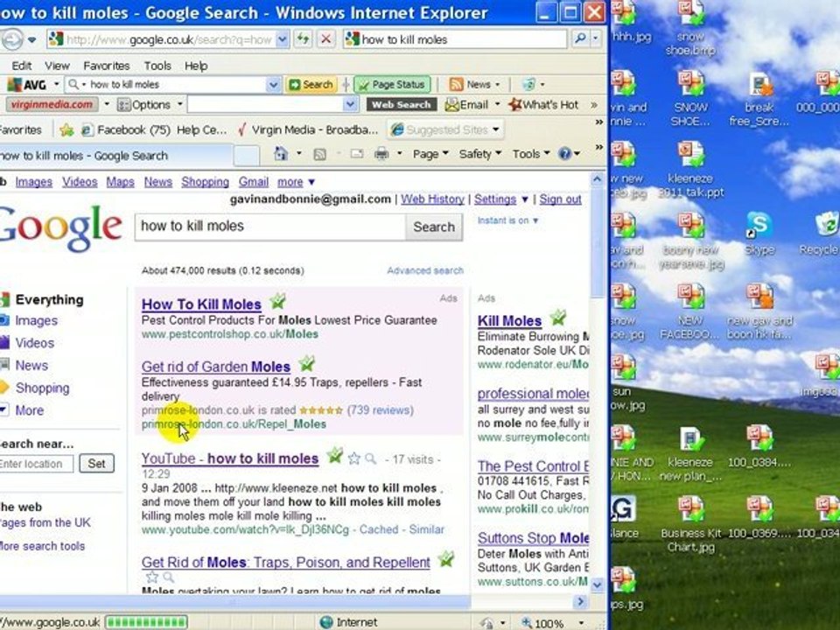Image resolution: width=840 pixels, height=630 pixels.
Task: Star the Get Rid of Moles Traps result
Action: click(x=152, y=577)
